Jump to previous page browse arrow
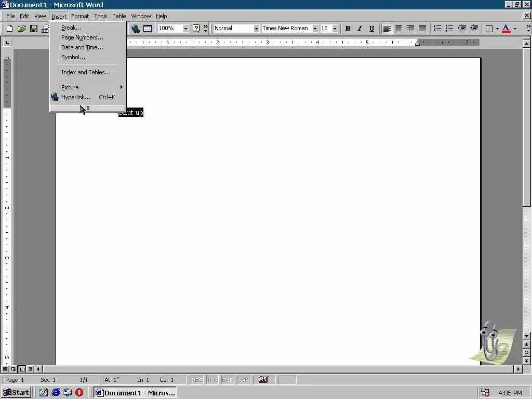532x399 pixels. pos(526,344)
